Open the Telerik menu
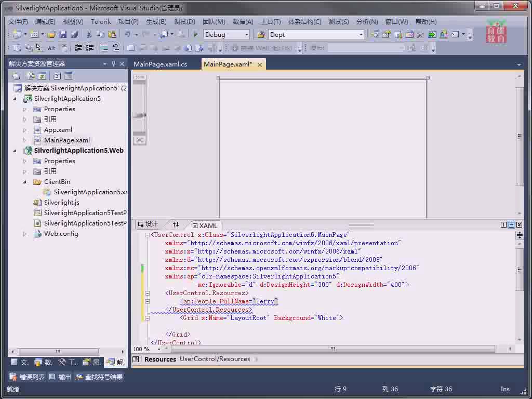The width and height of the screenshot is (532, 399). [x=101, y=22]
